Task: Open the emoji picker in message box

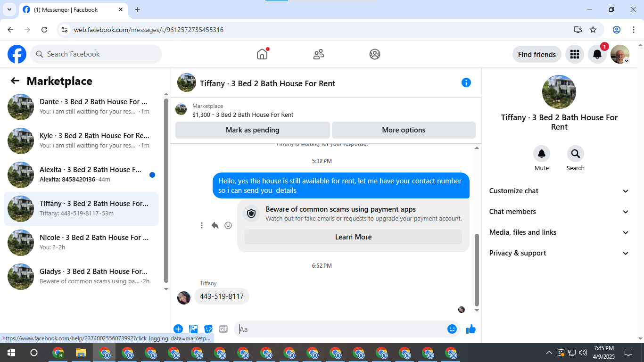Action: pos(452,329)
